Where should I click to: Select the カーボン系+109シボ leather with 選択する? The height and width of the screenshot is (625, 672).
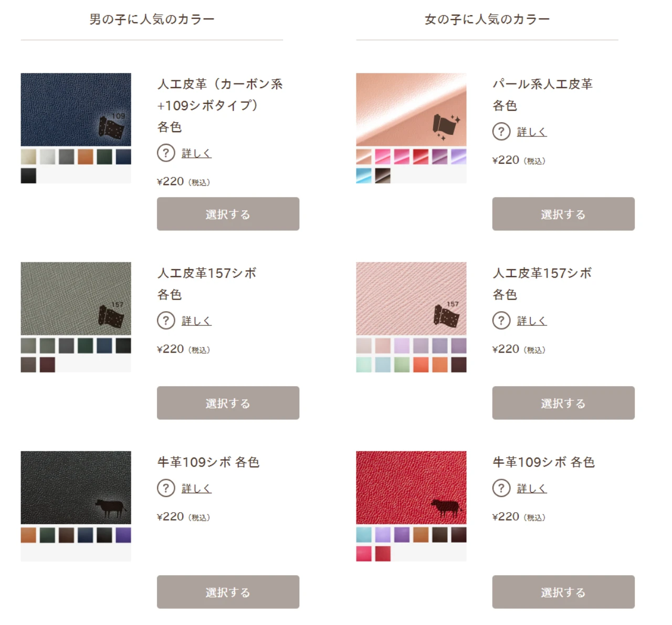click(x=228, y=214)
